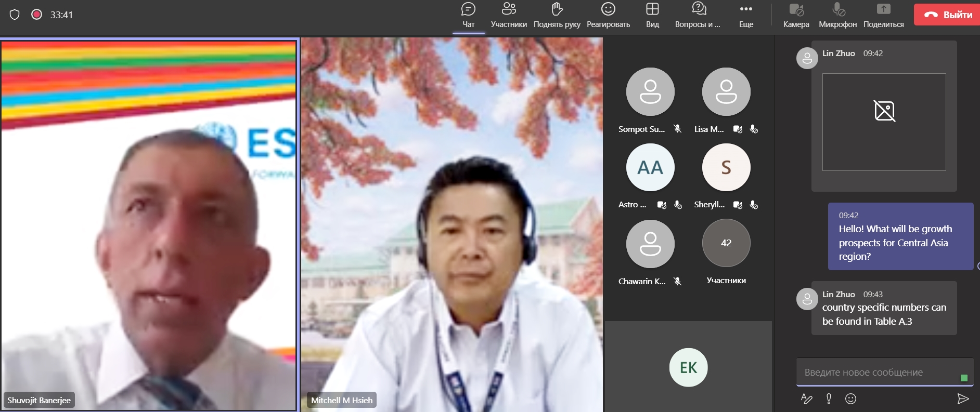
Task: Select Mitchell M Hsieh video tile
Action: (x=452, y=224)
